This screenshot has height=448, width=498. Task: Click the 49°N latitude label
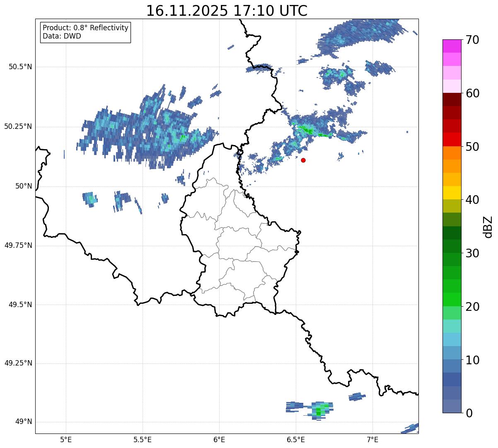coord(24,422)
